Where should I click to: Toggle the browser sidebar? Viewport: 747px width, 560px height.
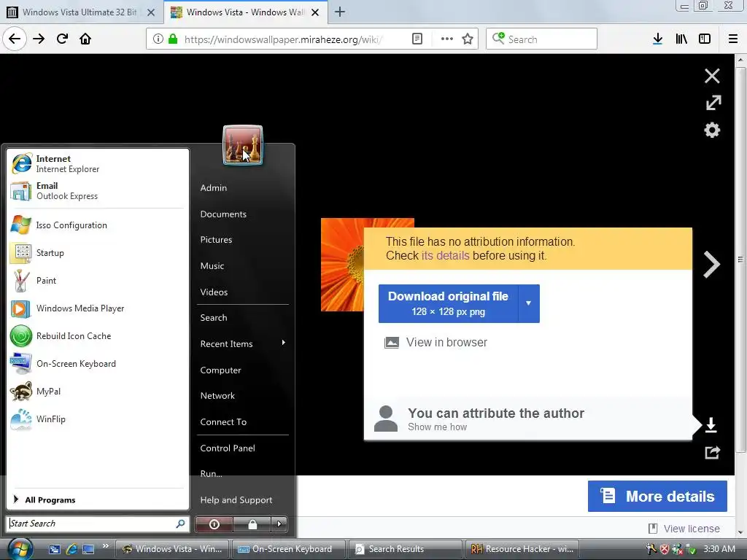[705, 39]
